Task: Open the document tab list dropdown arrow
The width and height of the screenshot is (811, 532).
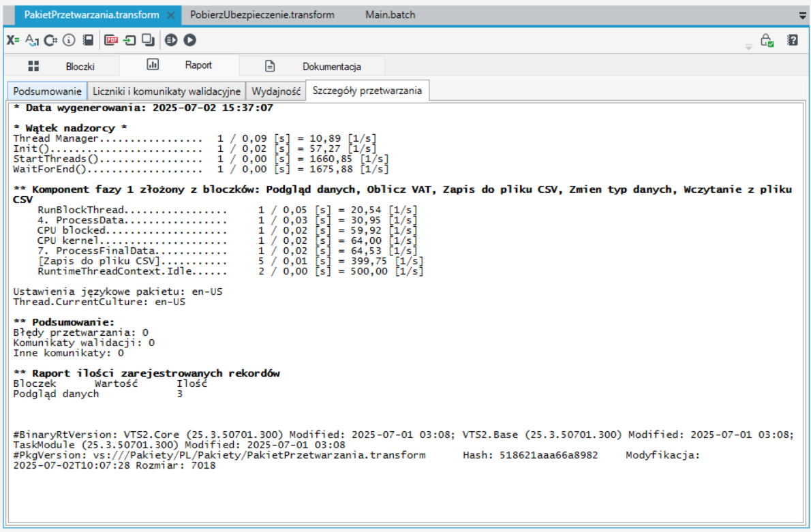Action: click(x=803, y=16)
